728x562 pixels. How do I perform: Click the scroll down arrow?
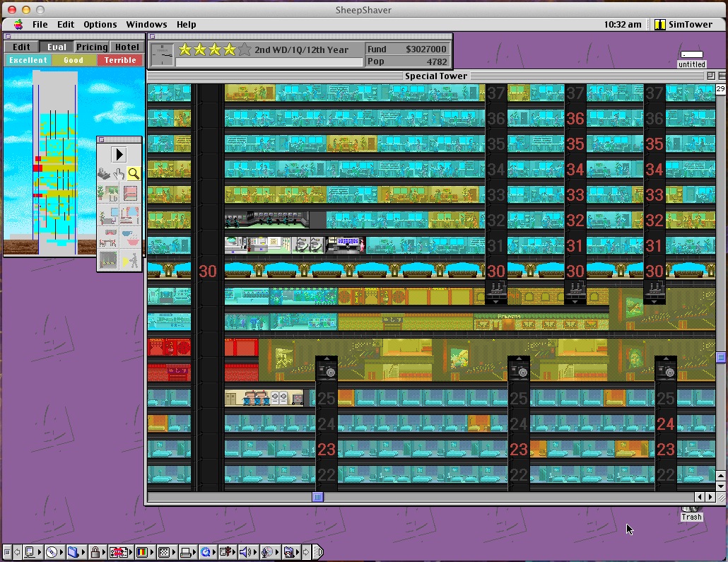[720, 486]
